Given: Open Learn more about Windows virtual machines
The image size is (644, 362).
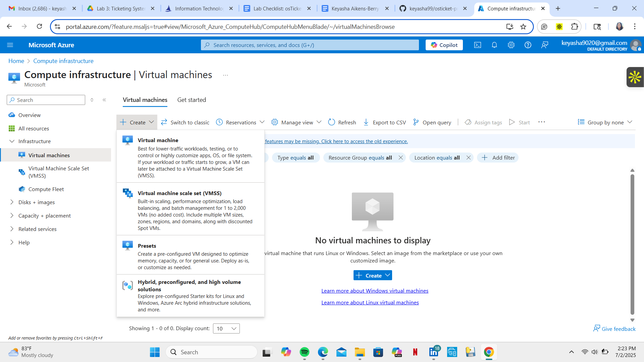Looking at the screenshot, I should pos(375,291).
